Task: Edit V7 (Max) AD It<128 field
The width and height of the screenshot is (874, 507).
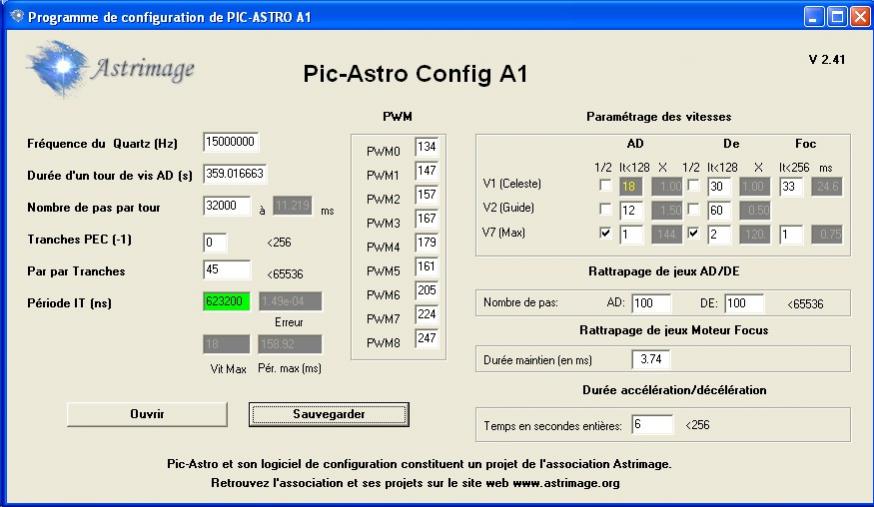Action: pyautogui.click(x=631, y=235)
